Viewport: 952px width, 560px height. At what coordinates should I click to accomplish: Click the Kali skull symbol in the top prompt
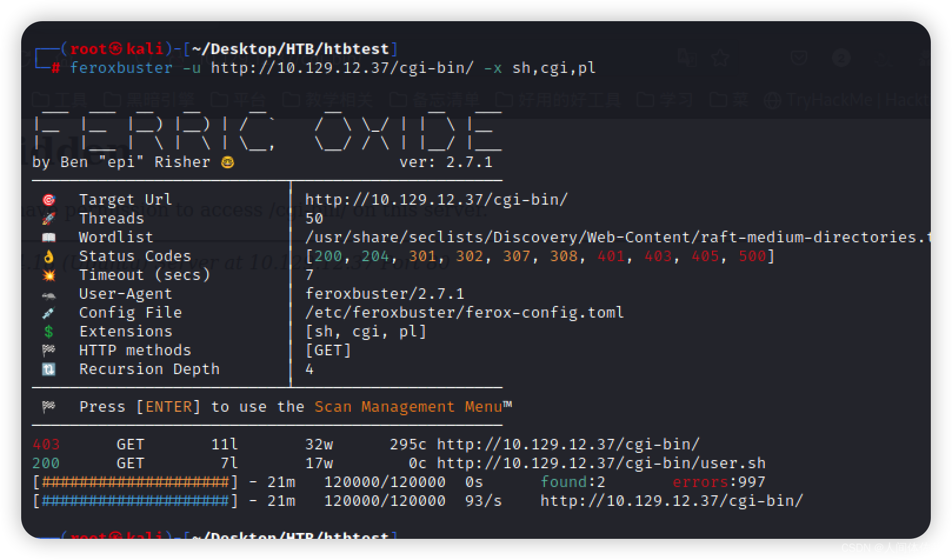(116, 49)
